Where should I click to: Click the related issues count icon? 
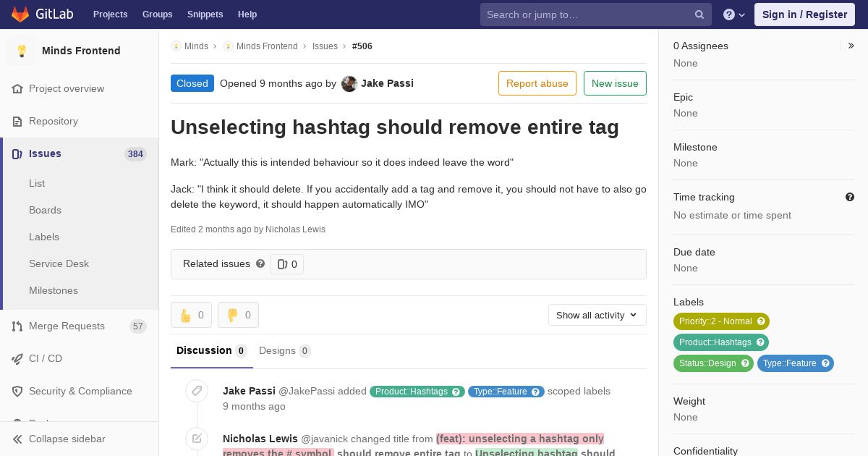pyautogui.click(x=282, y=264)
